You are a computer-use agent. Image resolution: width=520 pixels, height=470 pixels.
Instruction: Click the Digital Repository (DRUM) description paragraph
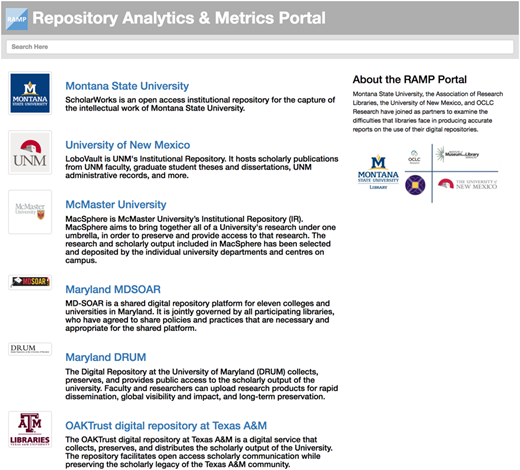coord(202,384)
